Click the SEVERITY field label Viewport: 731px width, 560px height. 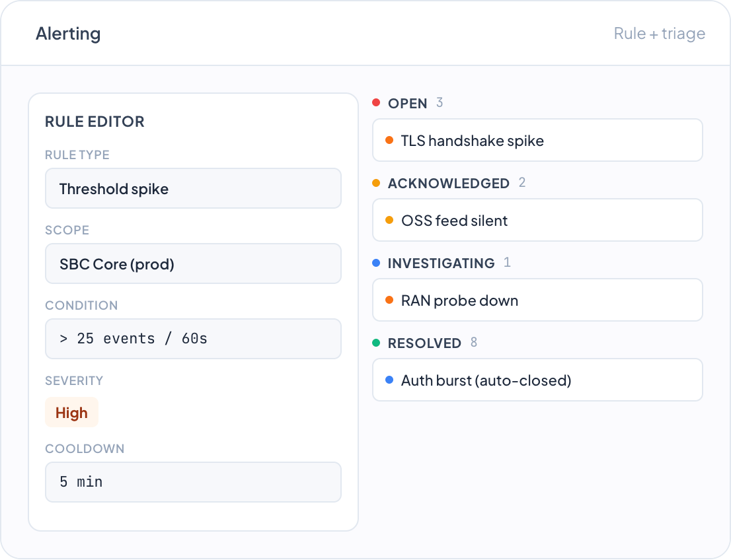click(x=73, y=380)
